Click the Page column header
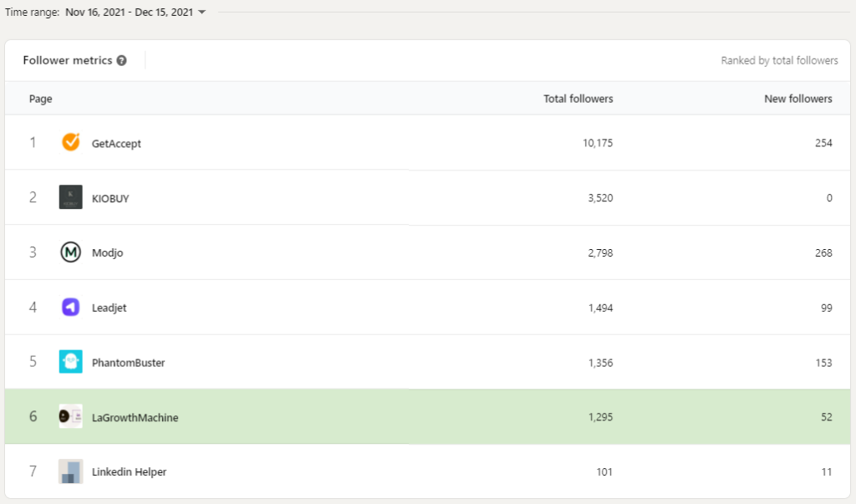Image resolution: width=856 pixels, height=504 pixels. tap(41, 99)
